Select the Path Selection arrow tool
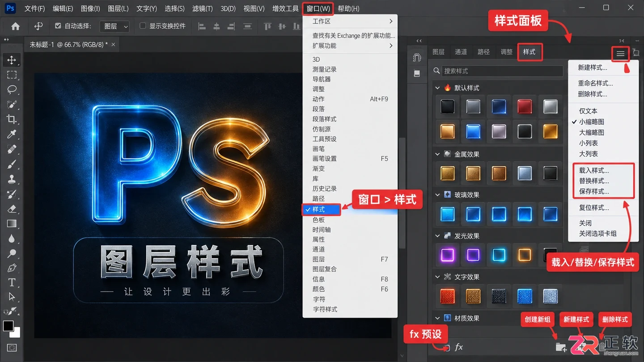This screenshot has height=362, width=644. pyautogui.click(x=12, y=297)
